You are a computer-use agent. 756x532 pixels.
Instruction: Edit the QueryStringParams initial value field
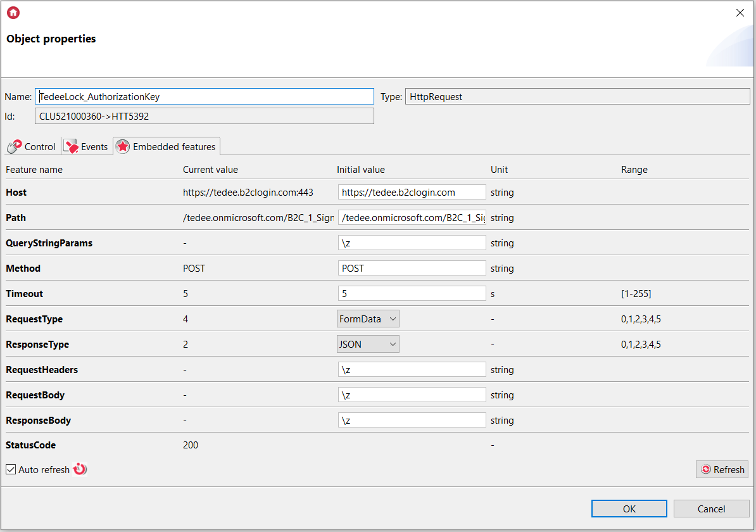point(412,243)
